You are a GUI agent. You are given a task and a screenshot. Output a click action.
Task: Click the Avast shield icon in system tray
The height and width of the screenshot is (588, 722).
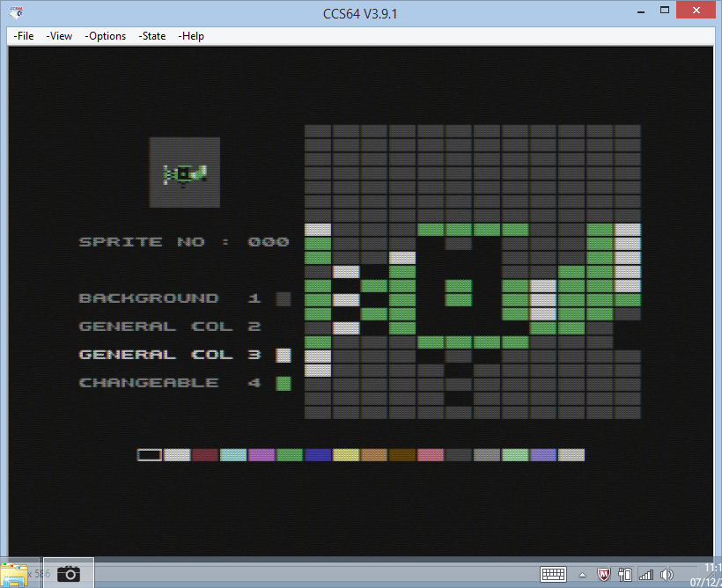click(602, 575)
